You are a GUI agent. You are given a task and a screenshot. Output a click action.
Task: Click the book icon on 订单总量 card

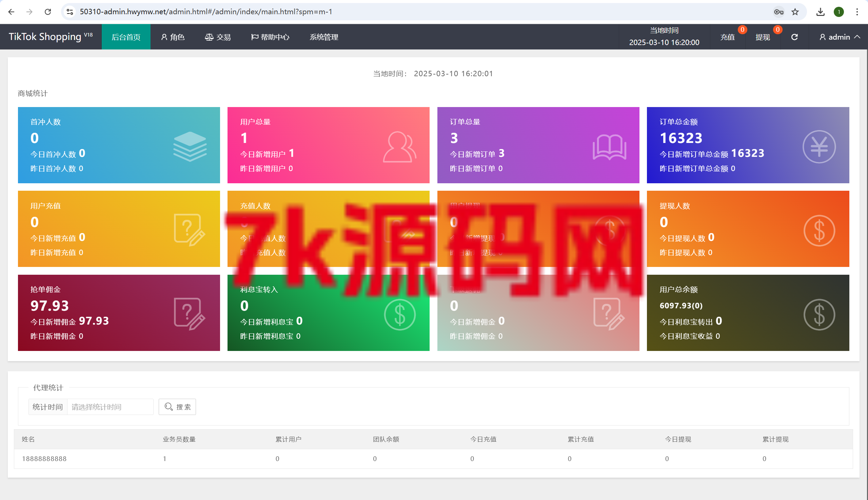[x=610, y=147]
